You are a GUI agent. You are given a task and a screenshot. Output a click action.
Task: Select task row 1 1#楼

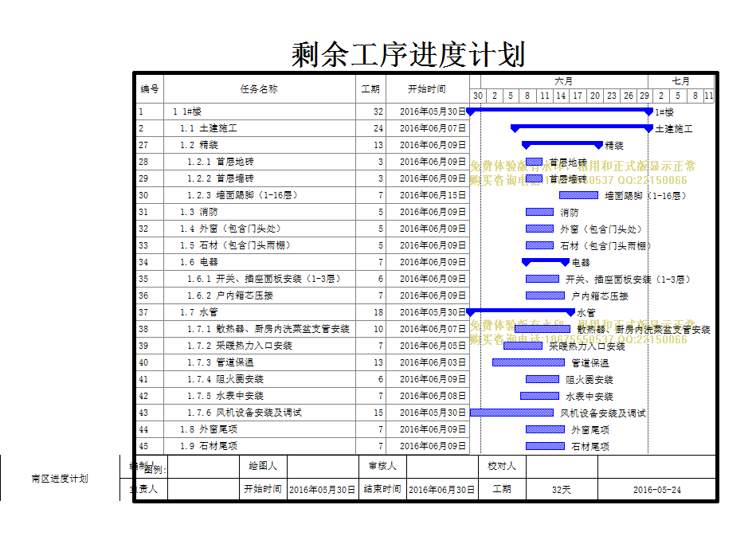[302, 112]
